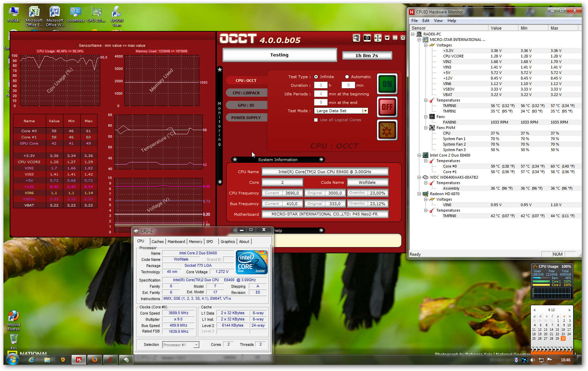Click the OCCT monitor windows icon in title bar
The image size is (588, 371).
coord(357,38)
